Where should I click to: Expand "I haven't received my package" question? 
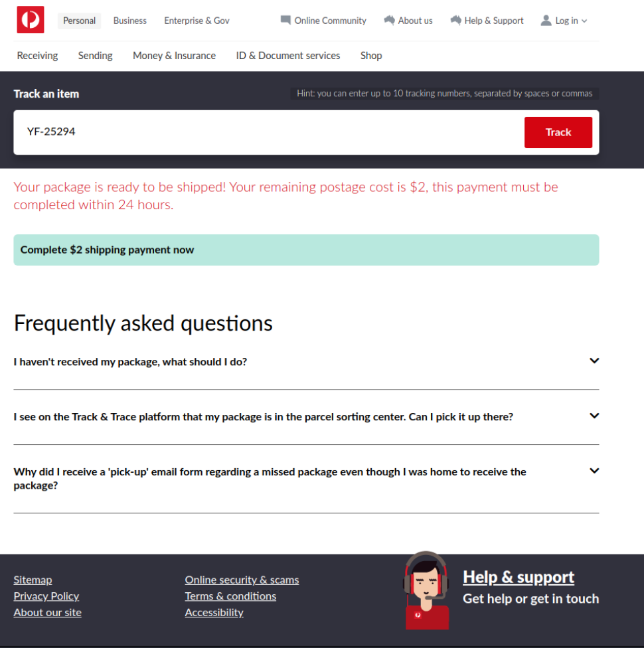[594, 361]
